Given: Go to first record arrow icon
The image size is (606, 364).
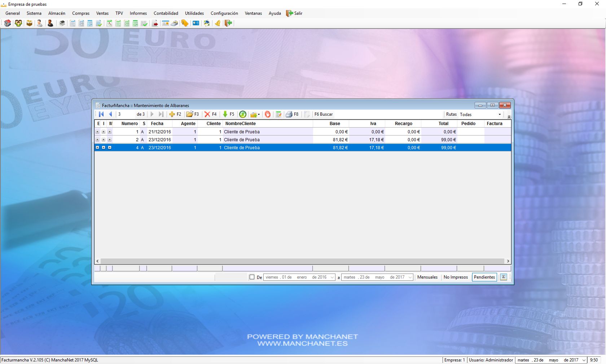Looking at the screenshot, I should [x=101, y=114].
